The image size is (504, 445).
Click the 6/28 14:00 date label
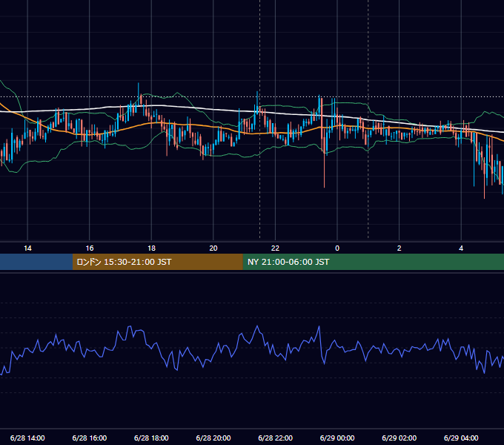click(27, 438)
